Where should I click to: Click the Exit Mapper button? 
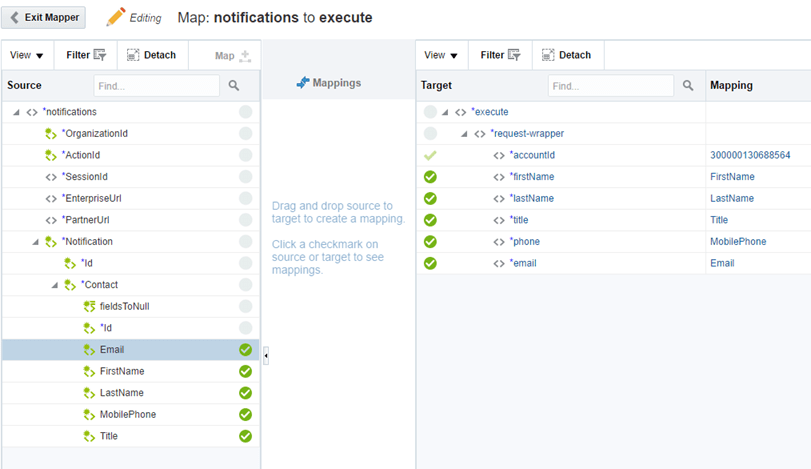pyautogui.click(x=46, y=18)
